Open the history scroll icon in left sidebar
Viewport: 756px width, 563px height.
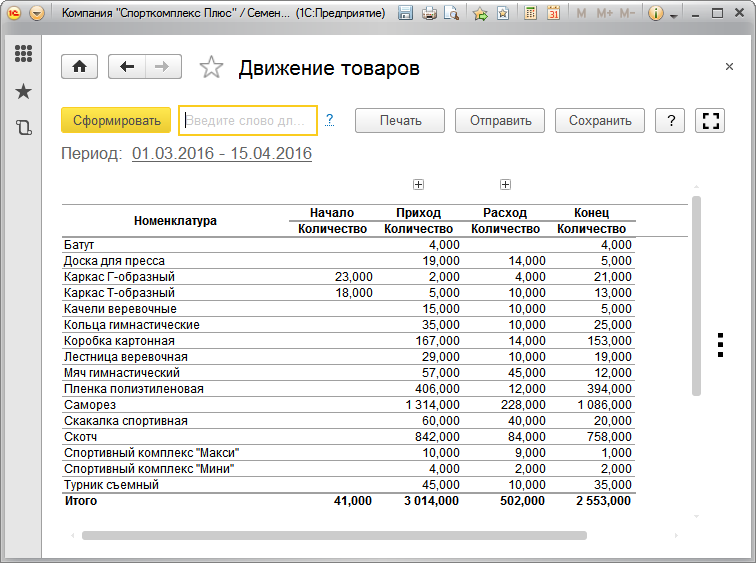click(x=23, y=127)
